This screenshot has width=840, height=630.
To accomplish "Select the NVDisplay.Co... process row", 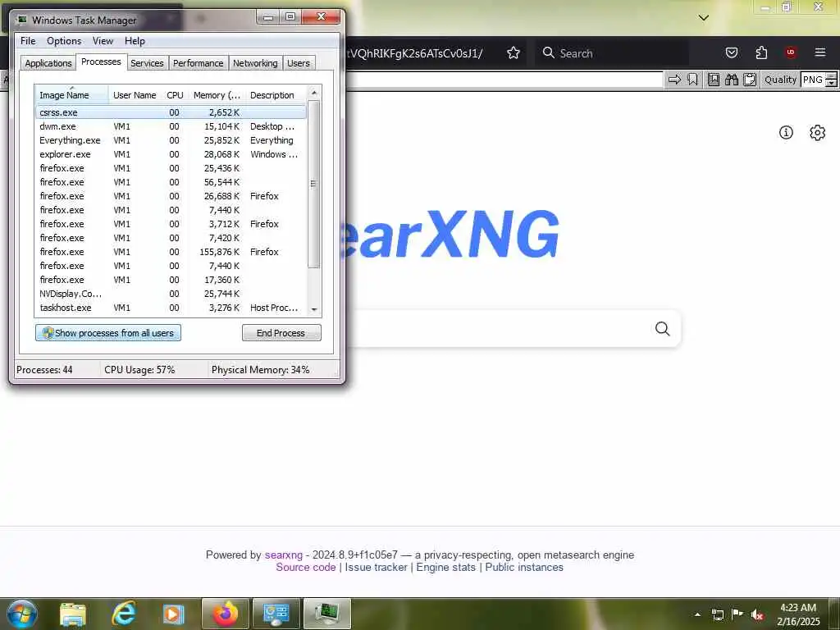I will pos(171,294).
